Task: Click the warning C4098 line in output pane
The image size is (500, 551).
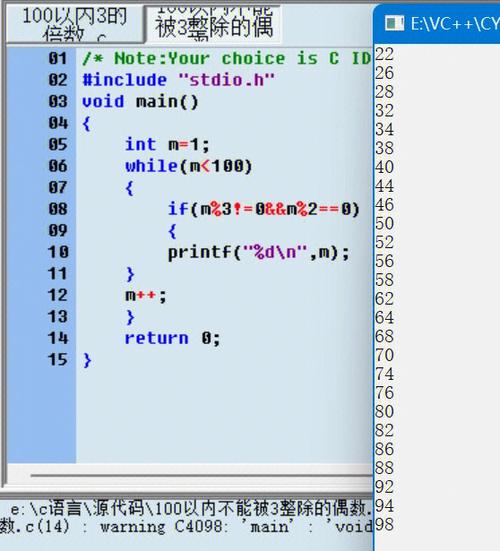Action: [x=186, y=527]
